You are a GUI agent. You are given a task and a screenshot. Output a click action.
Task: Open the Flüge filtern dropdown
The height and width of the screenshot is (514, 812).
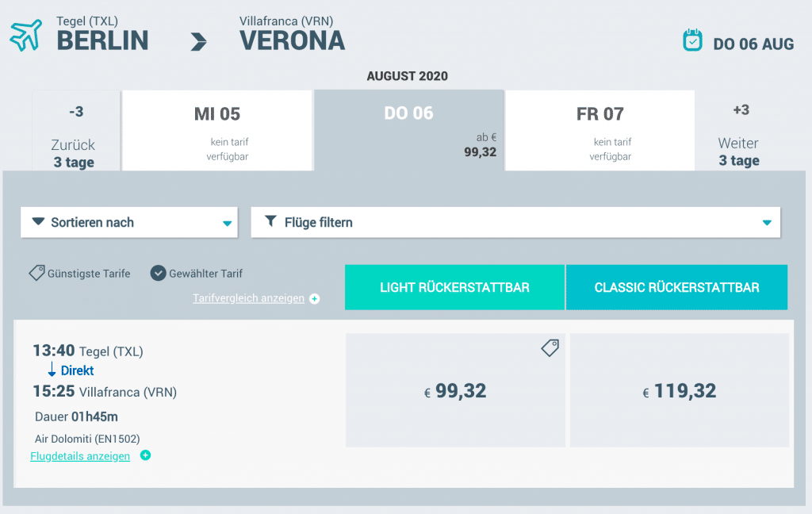[515, 222]
